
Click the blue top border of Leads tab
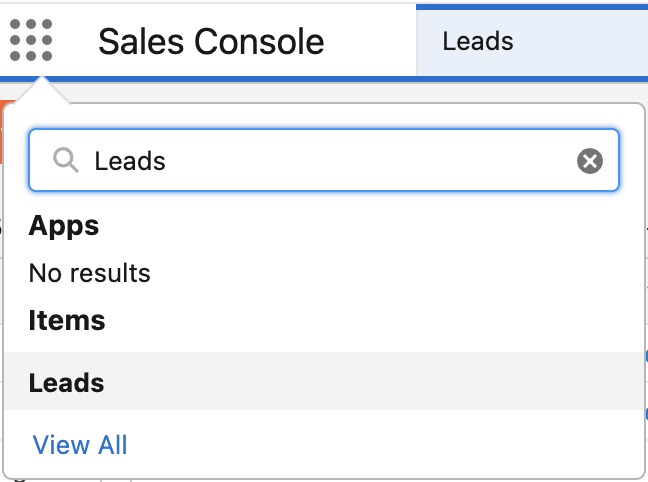531,7
